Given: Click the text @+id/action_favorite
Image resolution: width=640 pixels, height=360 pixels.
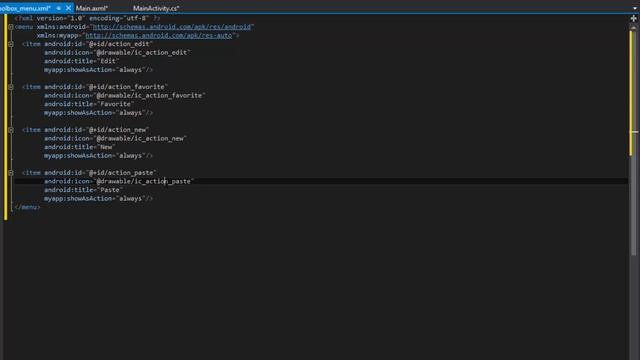Looking at the screenshot, I should [128, 87].
